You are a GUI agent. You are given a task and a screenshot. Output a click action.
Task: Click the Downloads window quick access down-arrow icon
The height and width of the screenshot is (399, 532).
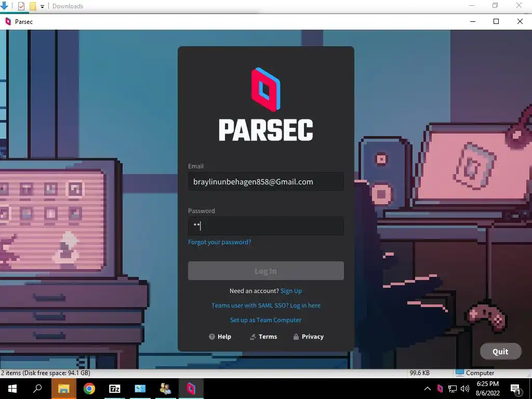point(4,5)
